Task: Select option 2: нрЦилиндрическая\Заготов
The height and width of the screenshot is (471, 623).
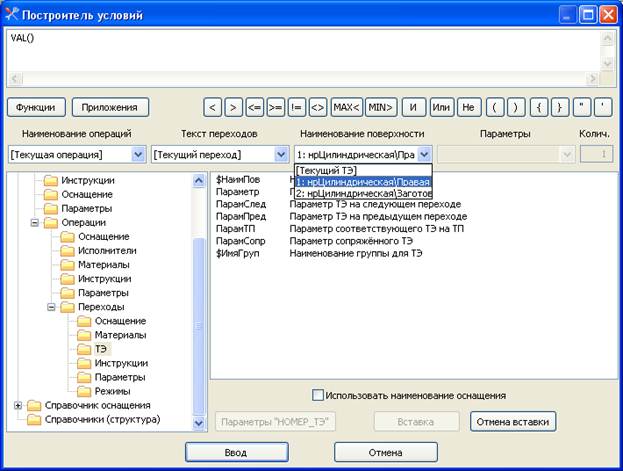Action: [x=363, y=194]
